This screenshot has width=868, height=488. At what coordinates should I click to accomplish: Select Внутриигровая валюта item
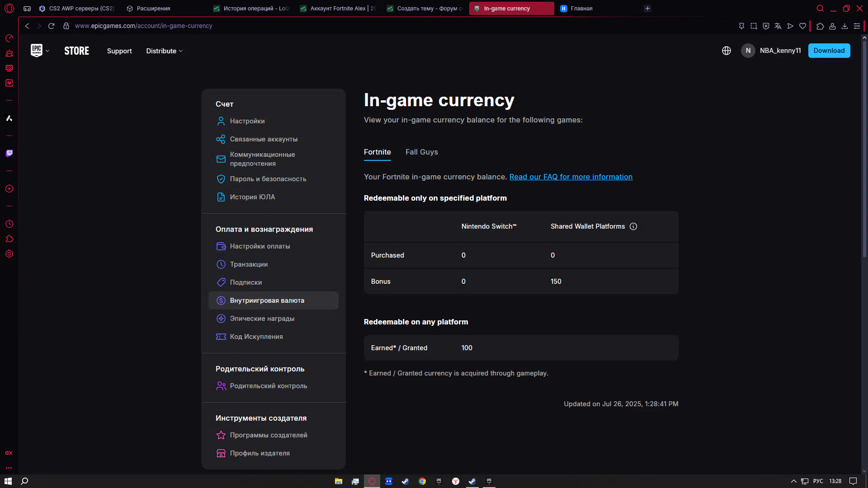coord(273,300)
